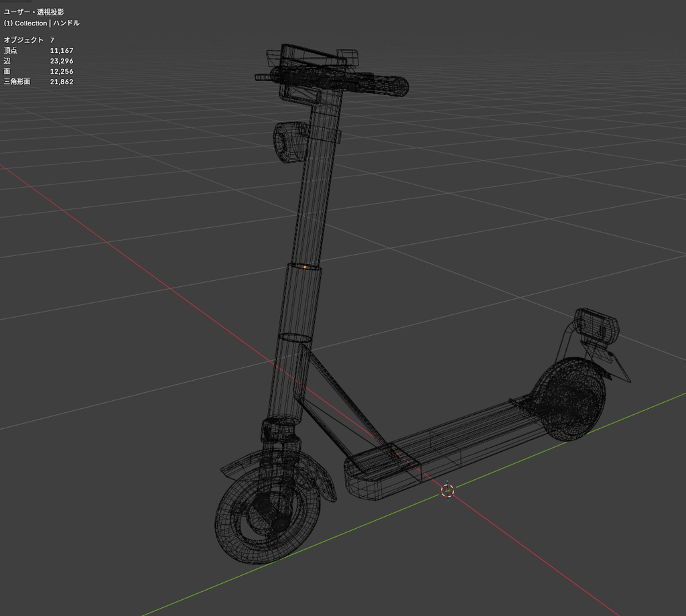Select the round headlight on the stem
Screen dimensions: 686x616
pos(289,142)
